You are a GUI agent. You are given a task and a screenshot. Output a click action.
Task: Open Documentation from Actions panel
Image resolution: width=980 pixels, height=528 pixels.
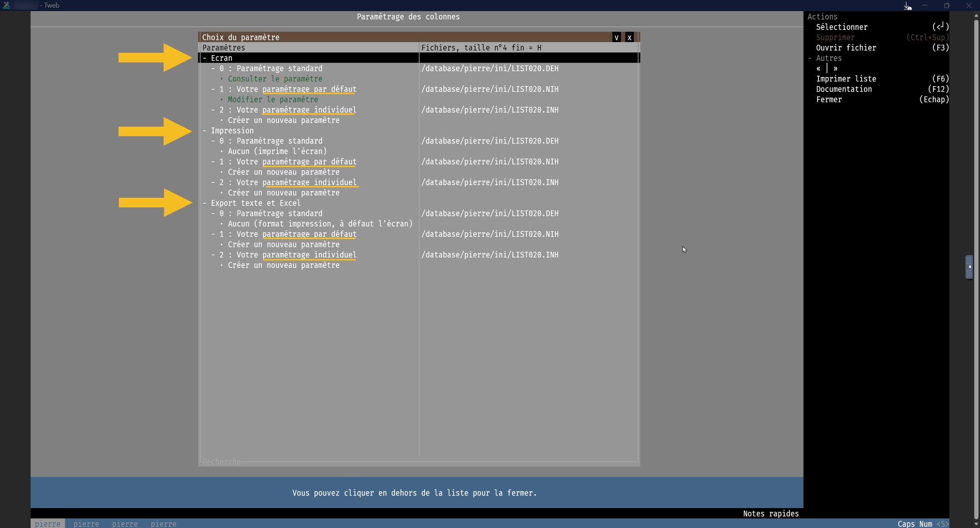(844, 89)
